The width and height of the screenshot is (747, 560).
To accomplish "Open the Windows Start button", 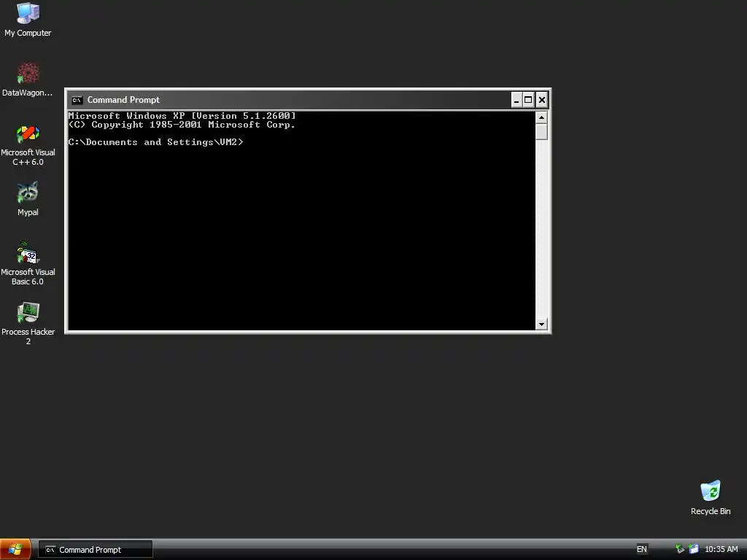I will click(15, 550).
